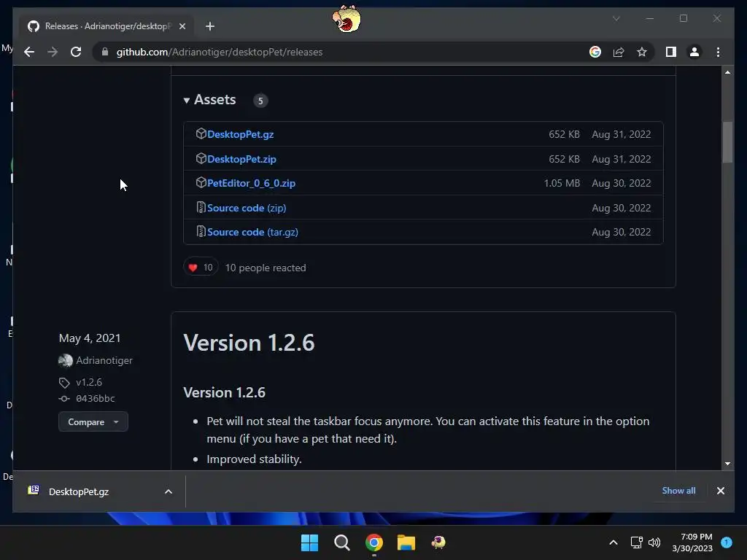Open the Adrianotiger profile link
747x560 pixels.
[x=104, y=360]
